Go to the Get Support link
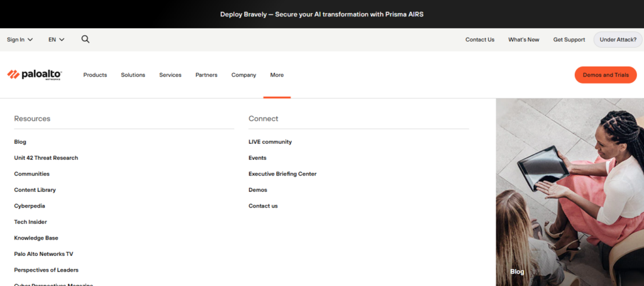Screen dimensions: 644x286 tap(569, 40)
